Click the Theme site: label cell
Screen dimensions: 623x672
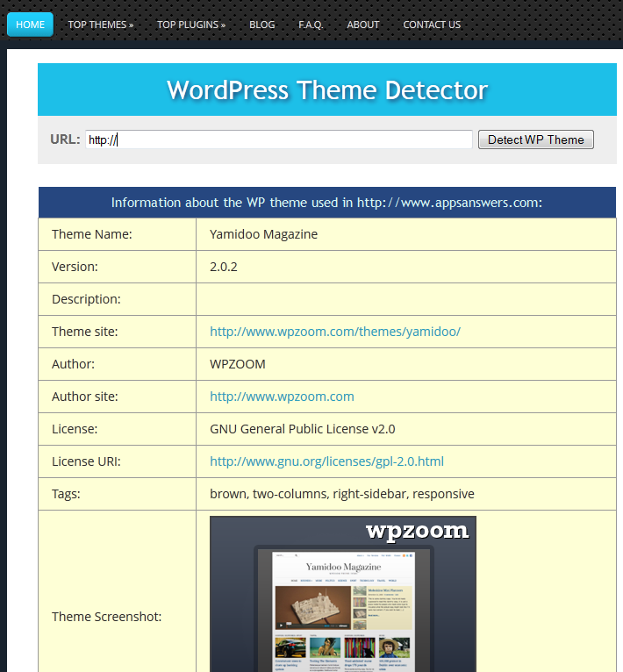pos(117,332)
